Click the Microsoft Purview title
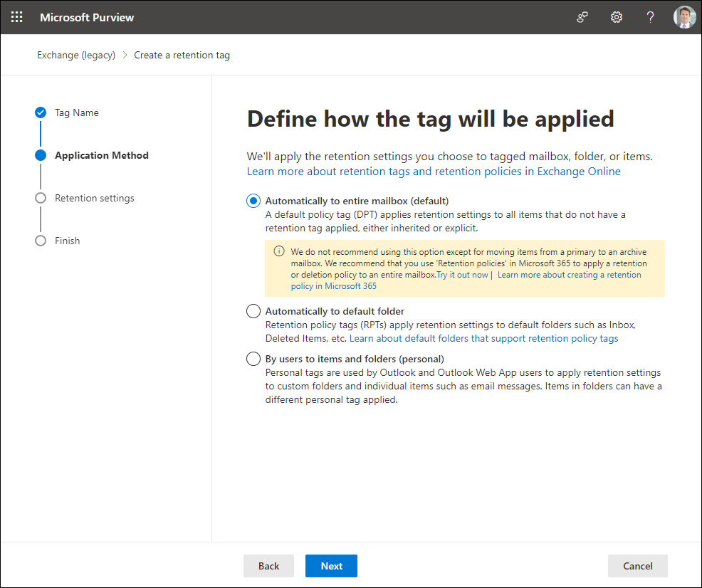The height and width of the screenshot is (588, 702). pos(87,18)
